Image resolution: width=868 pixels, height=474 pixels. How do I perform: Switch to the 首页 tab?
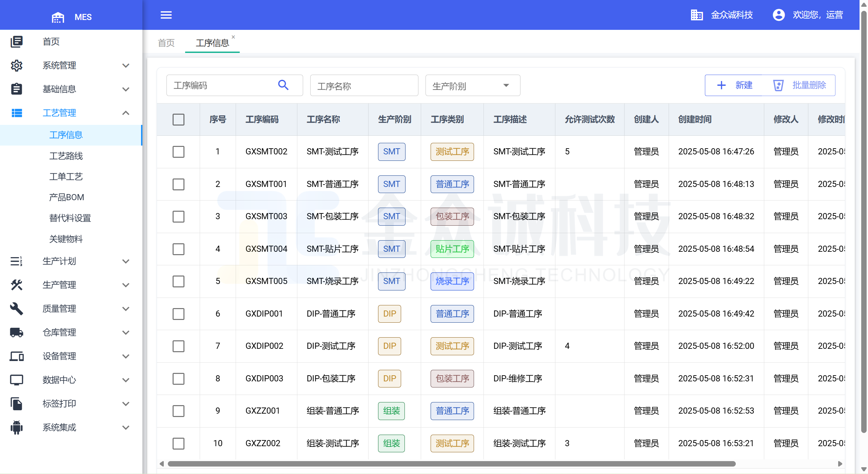pyautogui.click(x=166, y=43)
